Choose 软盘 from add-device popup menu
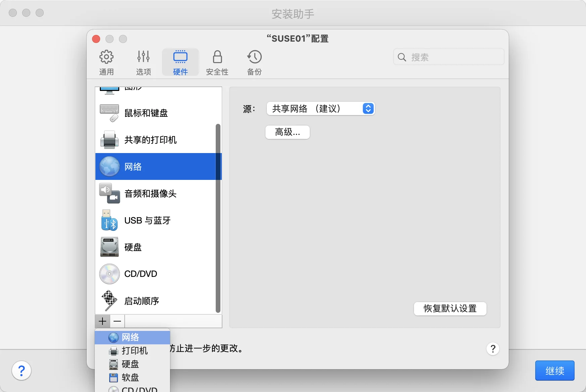Screen dimensions: 586x392 132,378
